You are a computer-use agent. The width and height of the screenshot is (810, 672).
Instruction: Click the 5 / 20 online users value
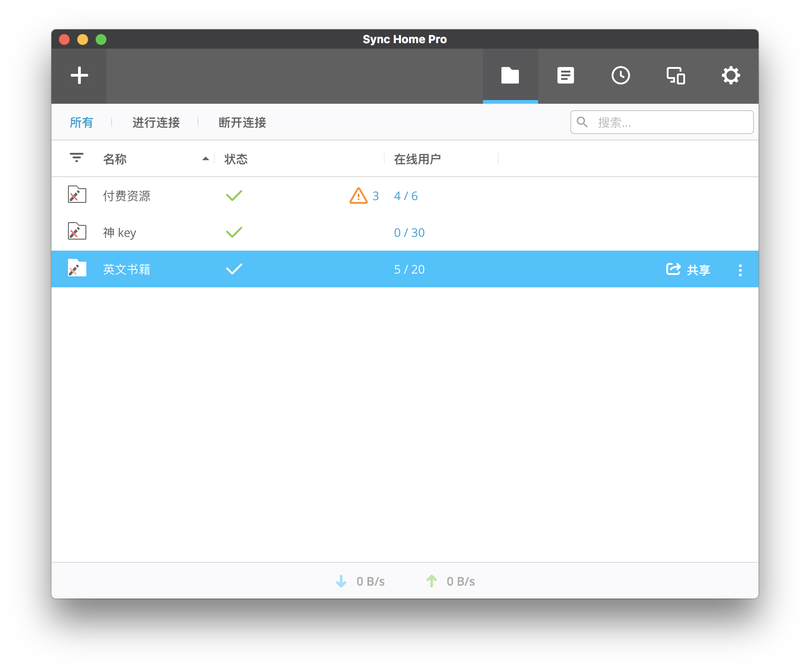pyautogui.click(x=409, y=269)
